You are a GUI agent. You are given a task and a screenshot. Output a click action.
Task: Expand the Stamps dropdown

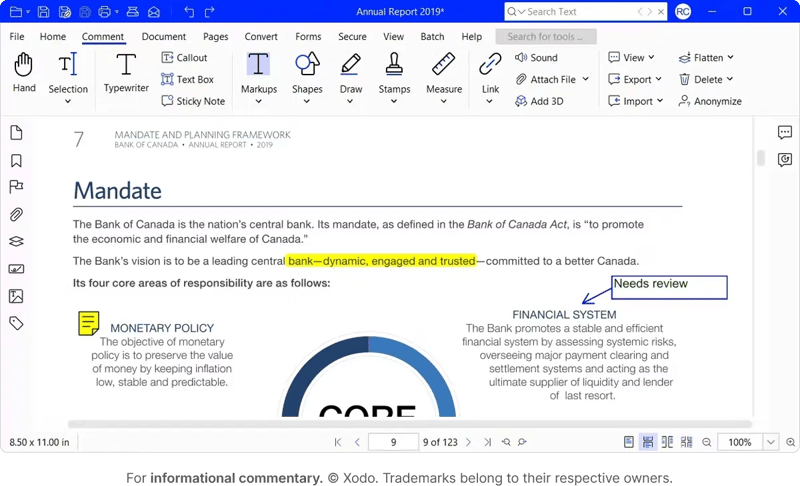(394, 101)
